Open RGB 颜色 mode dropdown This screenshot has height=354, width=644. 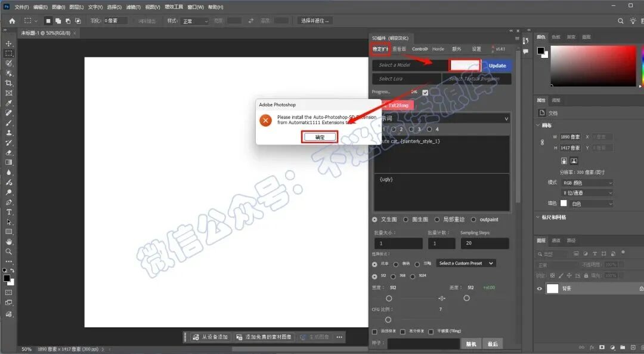(587, 183)
